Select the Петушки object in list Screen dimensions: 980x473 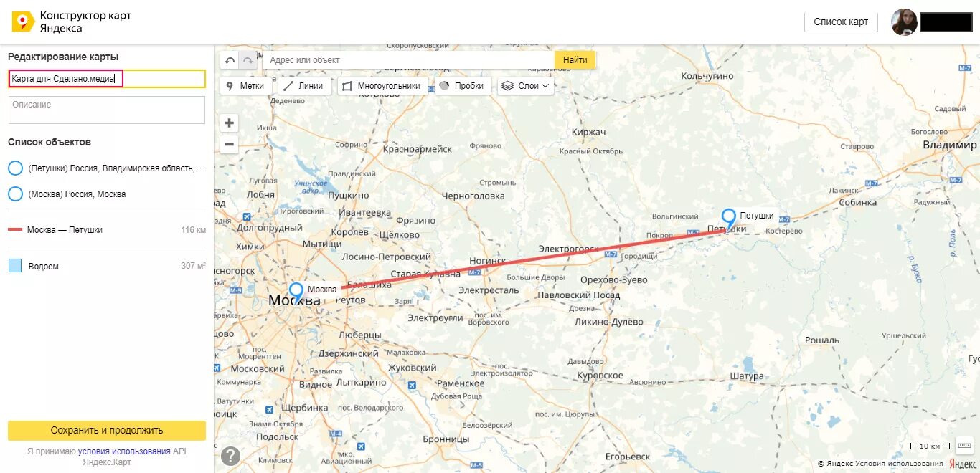tap(107, 168)
